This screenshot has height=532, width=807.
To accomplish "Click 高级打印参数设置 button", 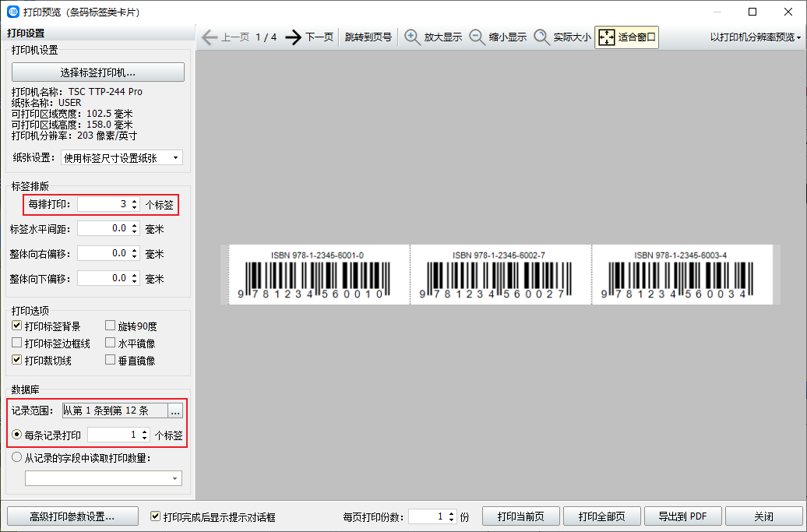I will click(x=72, y=516).
